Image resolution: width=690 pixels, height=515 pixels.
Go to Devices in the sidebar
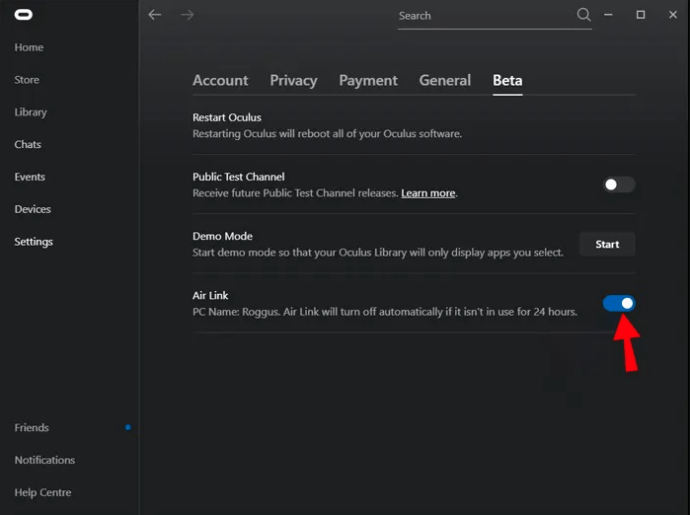point(32,209)
